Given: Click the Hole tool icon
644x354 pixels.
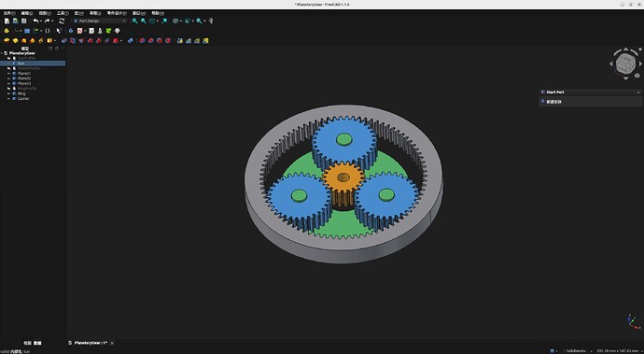Looking at the screenshot, I should point(73,40).
